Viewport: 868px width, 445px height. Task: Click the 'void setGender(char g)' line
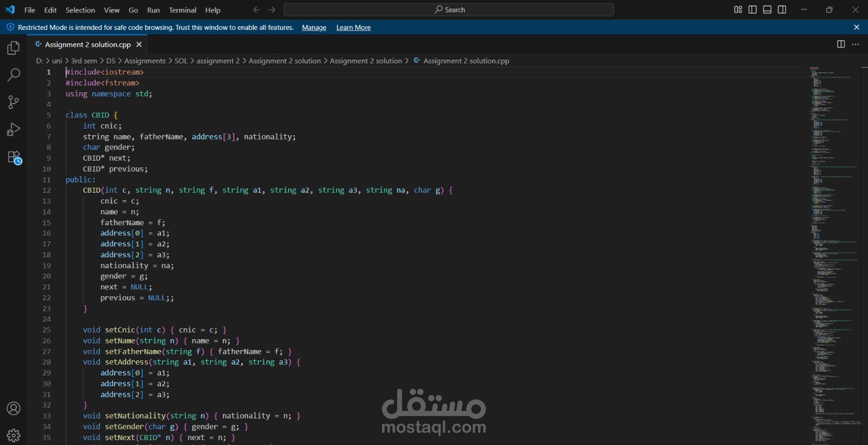point(165,427)
